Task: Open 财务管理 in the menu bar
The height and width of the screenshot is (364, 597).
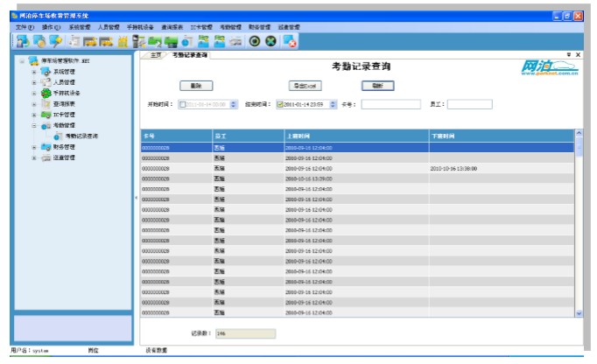Action: (x=259, y=27)
